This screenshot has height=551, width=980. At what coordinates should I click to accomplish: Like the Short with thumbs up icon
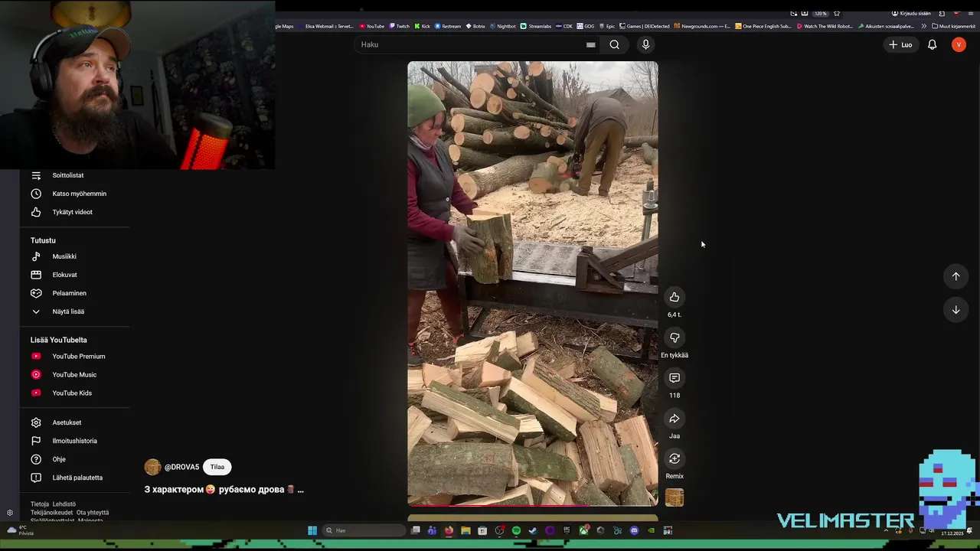675,297
